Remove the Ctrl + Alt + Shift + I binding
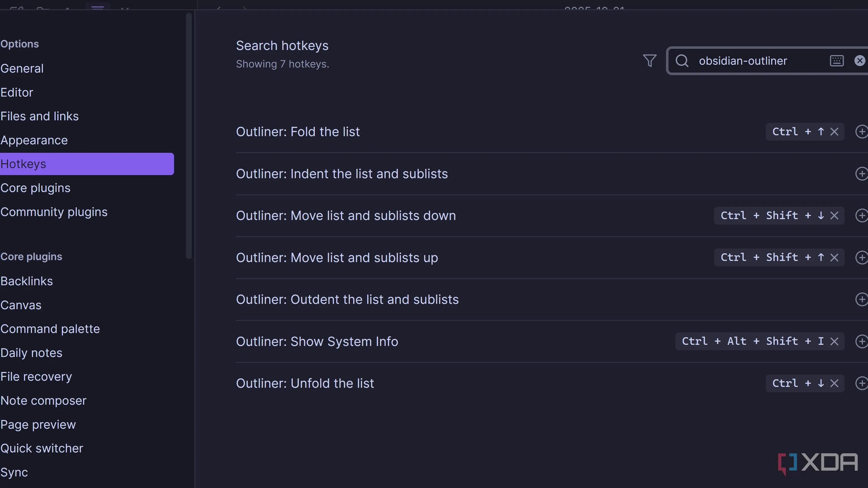This screenshot has height=488, width=868. coord(835,341)
